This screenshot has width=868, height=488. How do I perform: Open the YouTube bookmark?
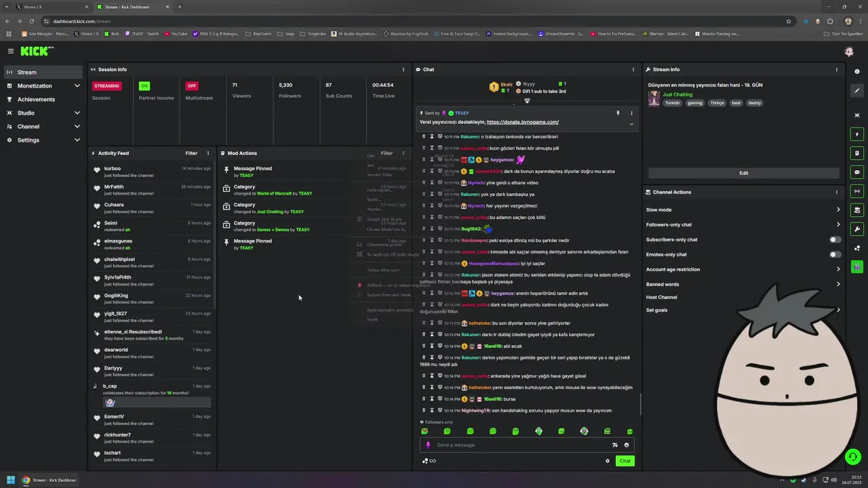[x=176, y=33]
